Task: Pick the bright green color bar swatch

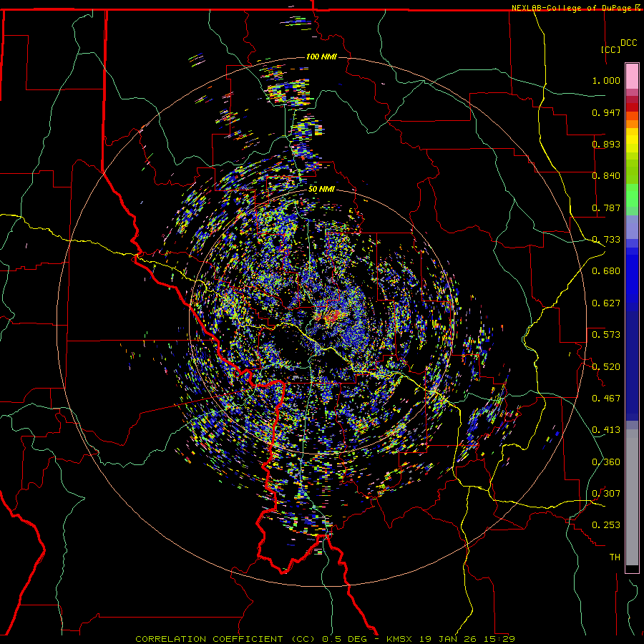Action: click(x=632, y=195)
